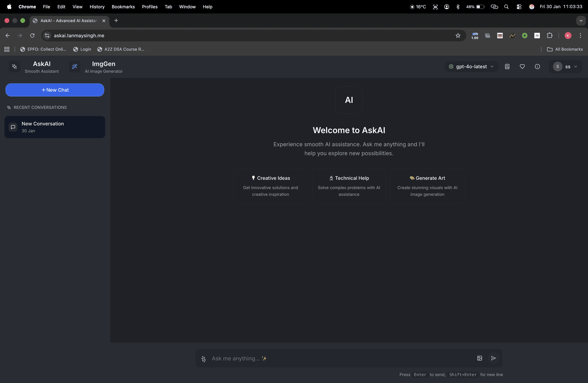This screenshot has width=588, height=383.
Task: Open the Bookmarks menu in menu bar
Action: tap(123, 7)
